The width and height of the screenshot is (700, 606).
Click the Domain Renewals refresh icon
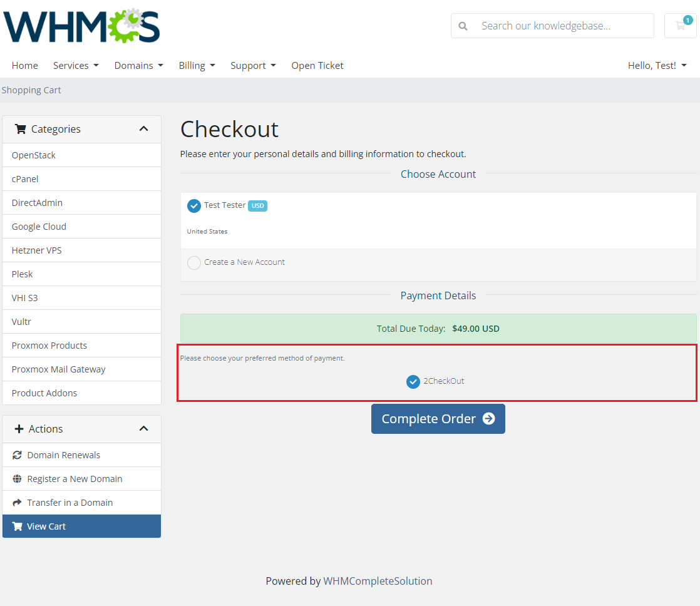[17, 455]
